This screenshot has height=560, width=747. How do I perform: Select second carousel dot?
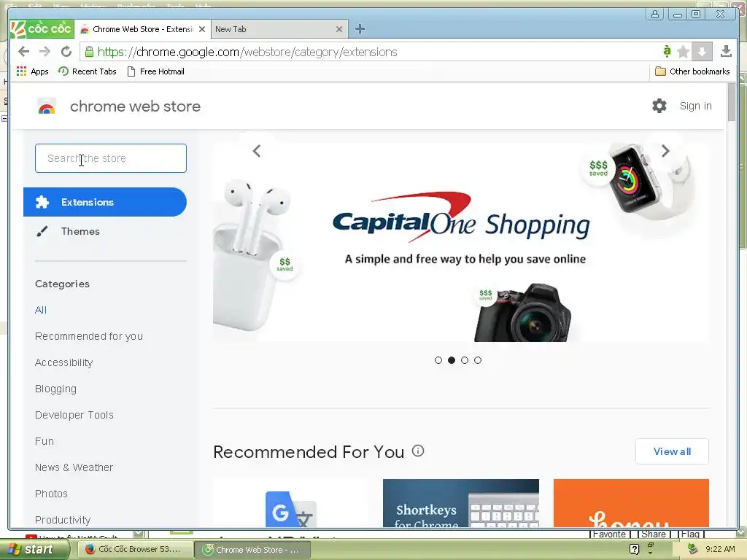[452, 360]
